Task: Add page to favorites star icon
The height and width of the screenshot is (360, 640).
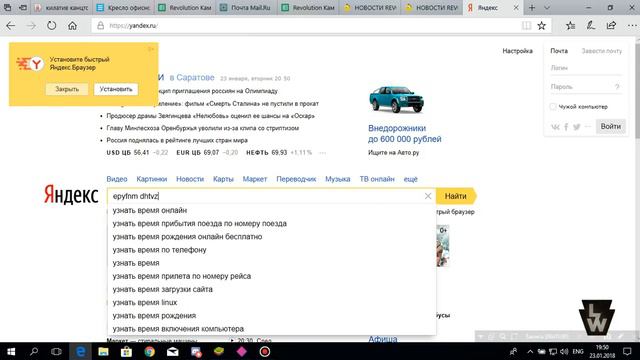Action: pyautogui.click(x=542, y=26)
